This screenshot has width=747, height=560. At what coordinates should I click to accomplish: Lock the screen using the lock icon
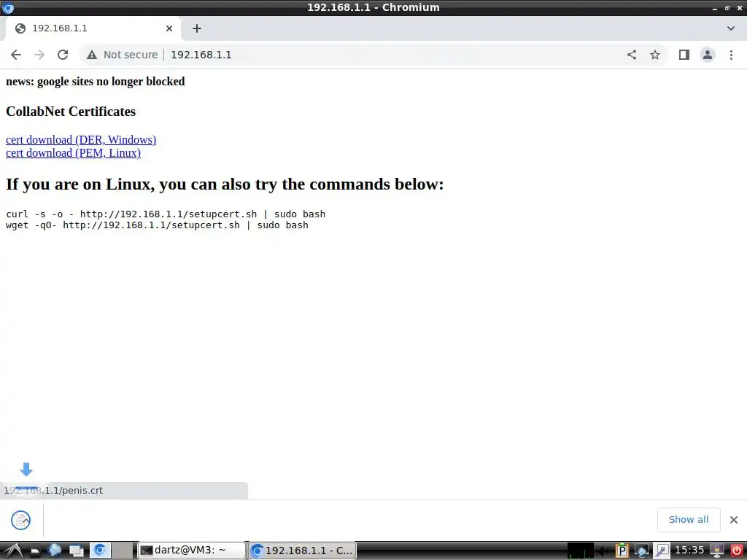(717, 551)
